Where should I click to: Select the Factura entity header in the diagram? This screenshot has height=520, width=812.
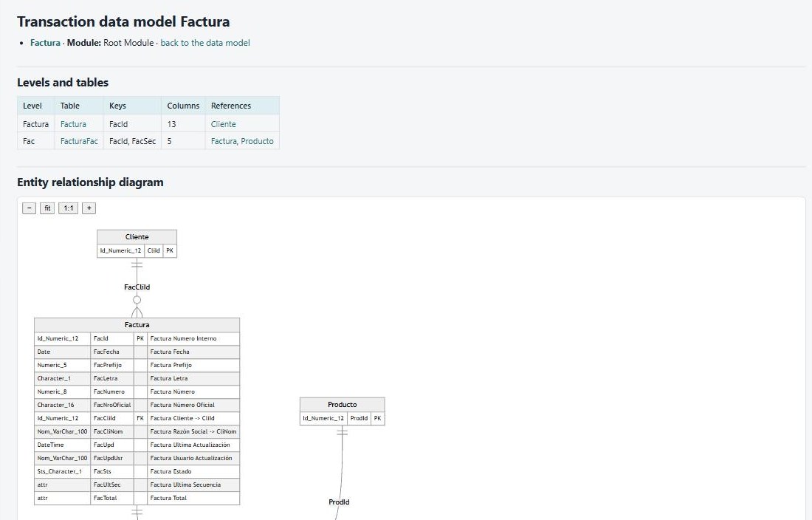pos(137,325)
